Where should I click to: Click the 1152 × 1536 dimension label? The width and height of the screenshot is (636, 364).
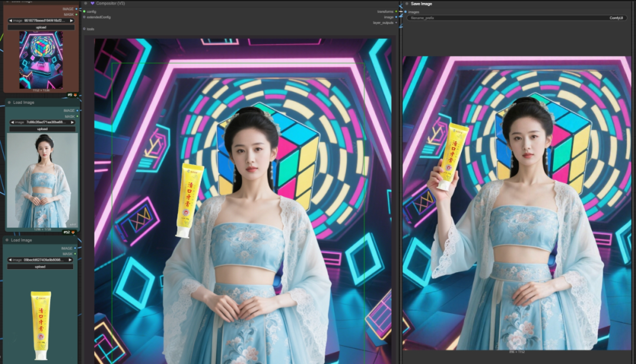click(41, 91)
